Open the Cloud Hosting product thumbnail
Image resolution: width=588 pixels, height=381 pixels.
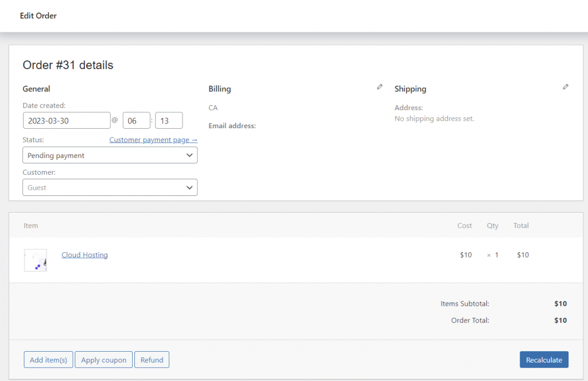pos(35,260)
